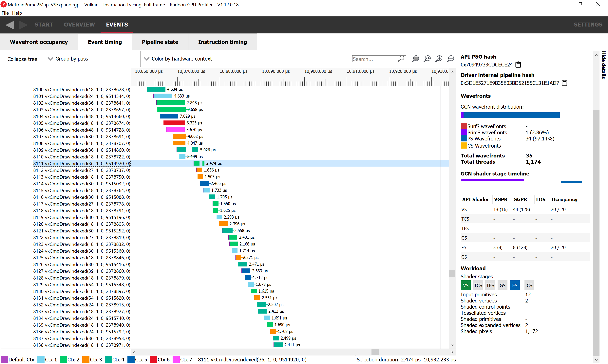Click Hide details to collapse the side panel
This screenshot has width=608, height=364.
[x=604, y=65]
